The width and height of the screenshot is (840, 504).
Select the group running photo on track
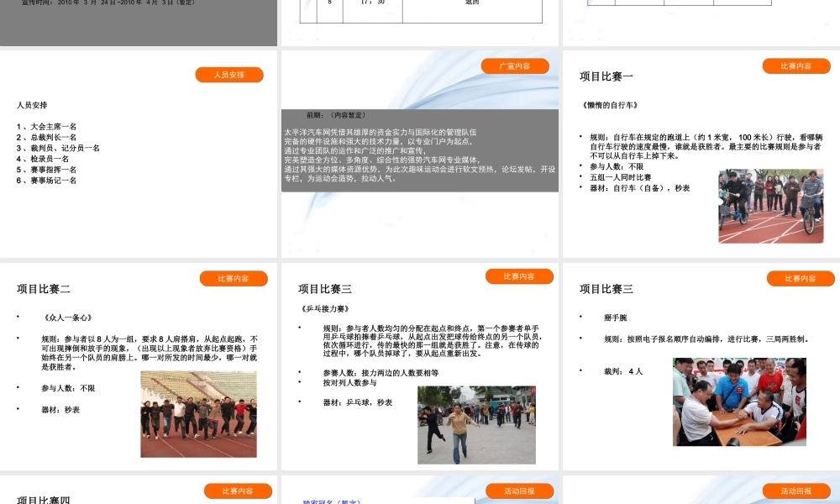click(199, 414)
